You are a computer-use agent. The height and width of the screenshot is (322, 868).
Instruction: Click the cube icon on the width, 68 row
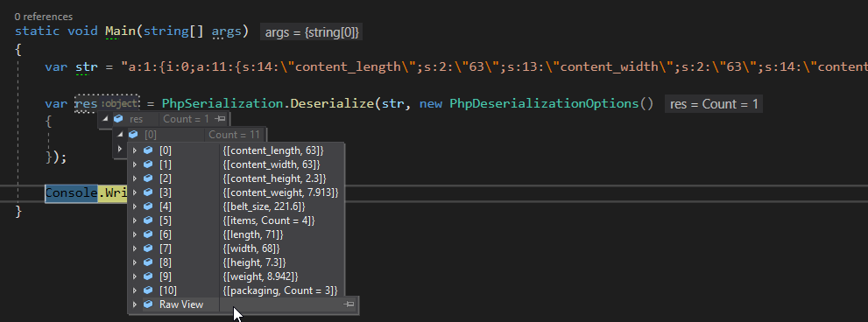(x=148, y=248)
